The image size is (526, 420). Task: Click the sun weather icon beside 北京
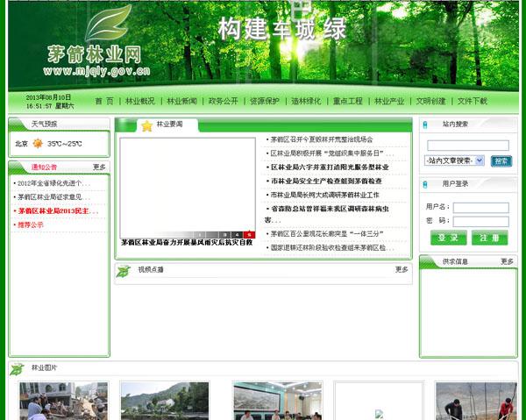point(38,144)
